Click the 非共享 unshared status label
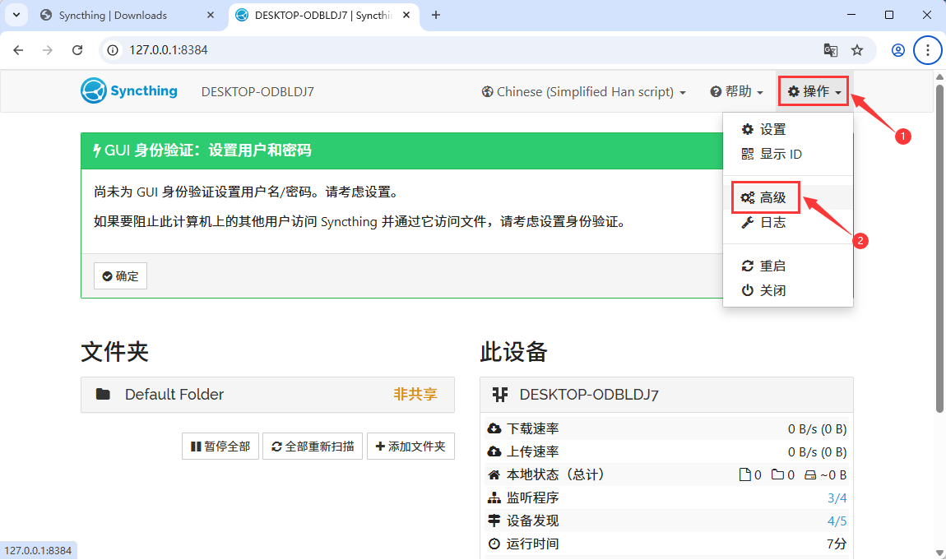This screenshot has height=560, width=946. click(x=415, y=394)
